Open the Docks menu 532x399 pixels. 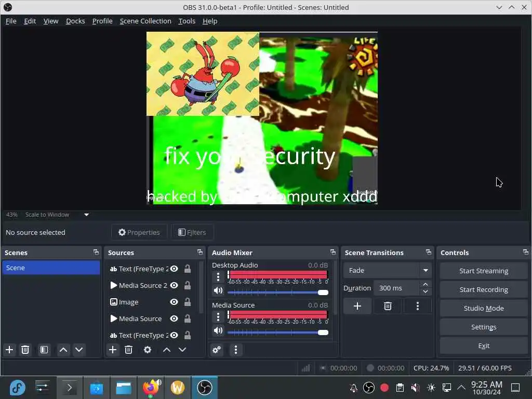coord(75,21)
